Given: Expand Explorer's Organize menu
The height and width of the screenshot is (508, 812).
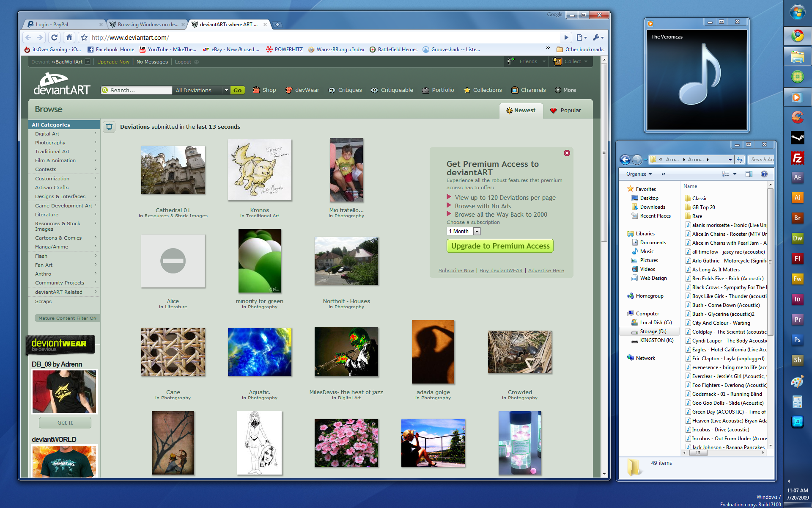Looking at the screenshot, I should (x=639, y=174).
